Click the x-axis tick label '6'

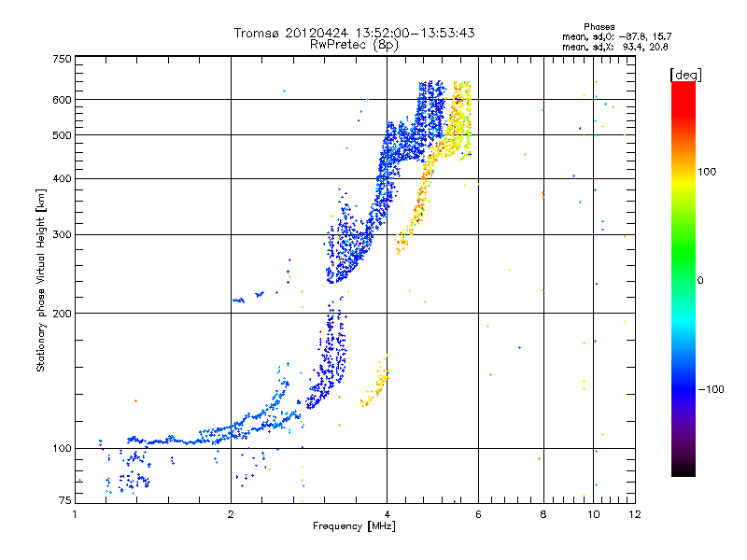point(478,514)
